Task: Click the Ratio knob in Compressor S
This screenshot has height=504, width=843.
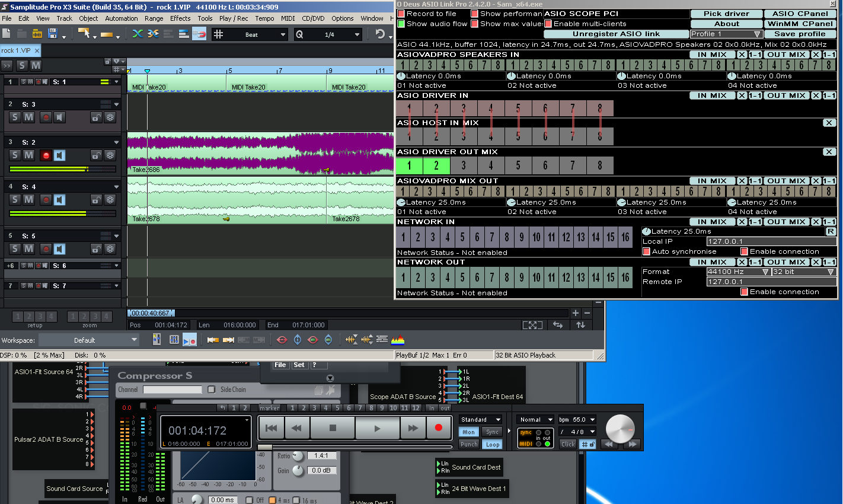Action: 298,456
